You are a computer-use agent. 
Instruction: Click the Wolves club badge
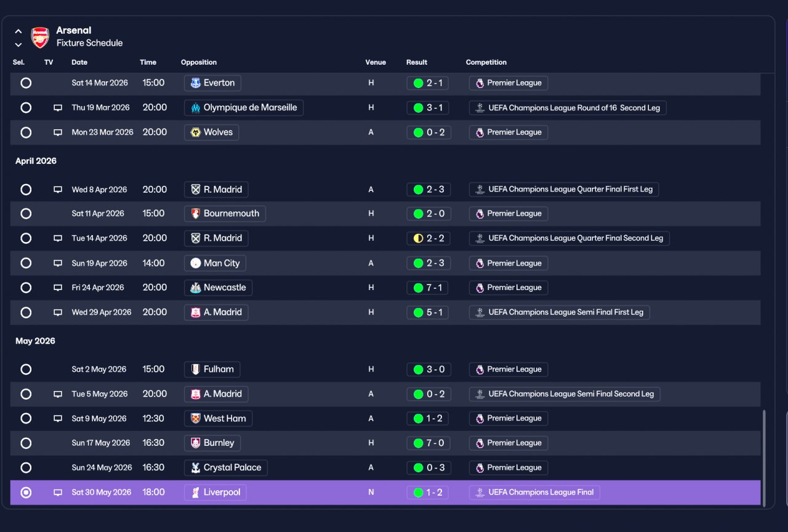[x=196, y=132]
